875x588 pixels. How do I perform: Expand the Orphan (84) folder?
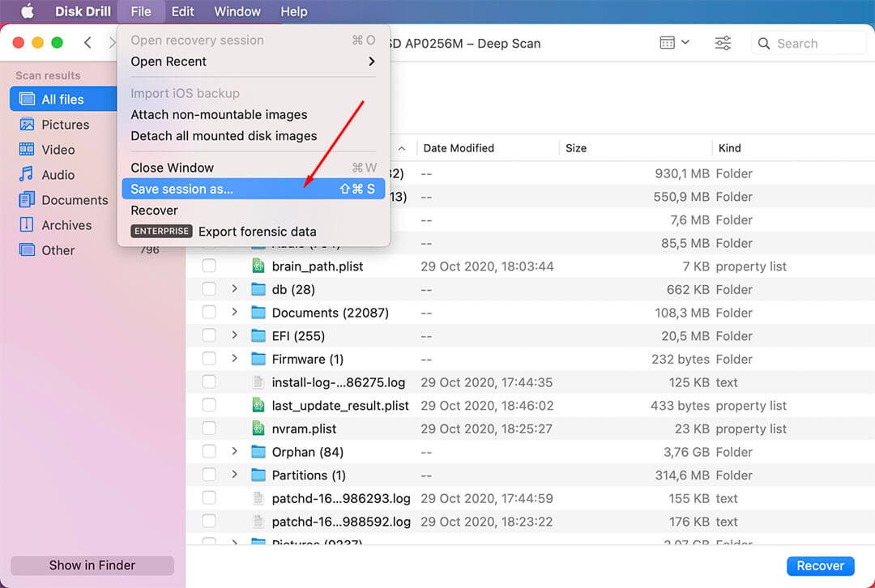click(234, 452)
